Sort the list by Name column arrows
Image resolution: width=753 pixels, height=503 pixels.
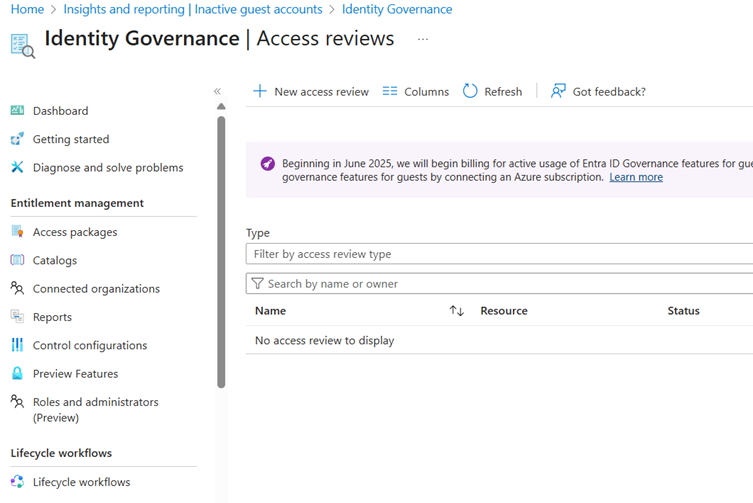[457, 311]
